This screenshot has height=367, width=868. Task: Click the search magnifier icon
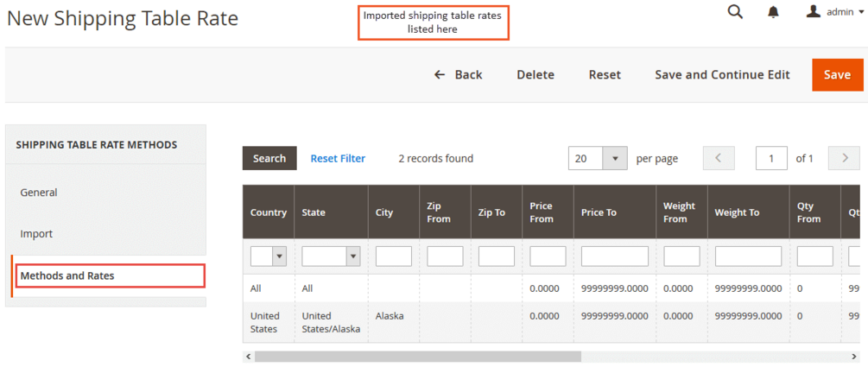(x=735, y=11)
